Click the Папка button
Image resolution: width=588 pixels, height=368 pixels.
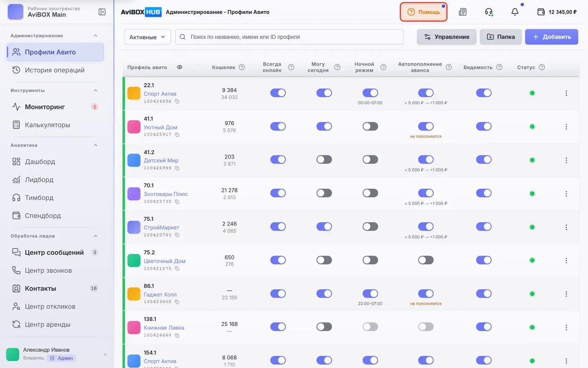coord(501,37)
